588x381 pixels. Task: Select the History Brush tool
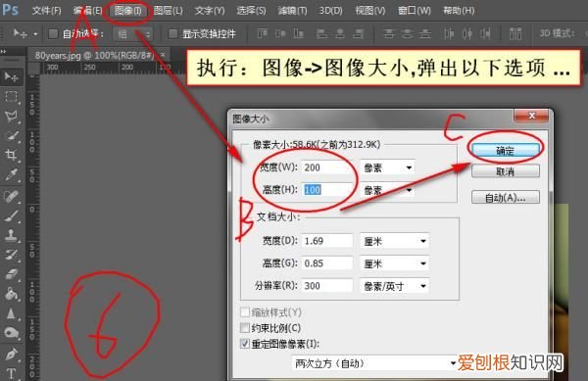point(11,255)
